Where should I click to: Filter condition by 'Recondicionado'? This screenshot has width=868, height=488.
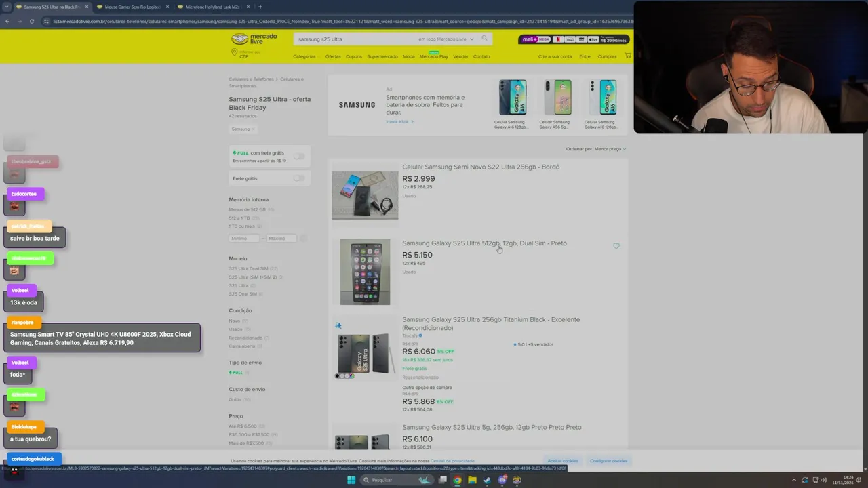(x=245, y=338)
